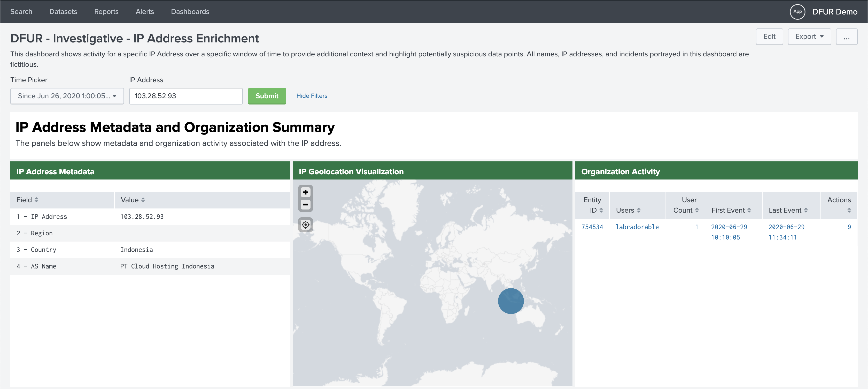Select the Reports menu tab

[x=106, y=11]
